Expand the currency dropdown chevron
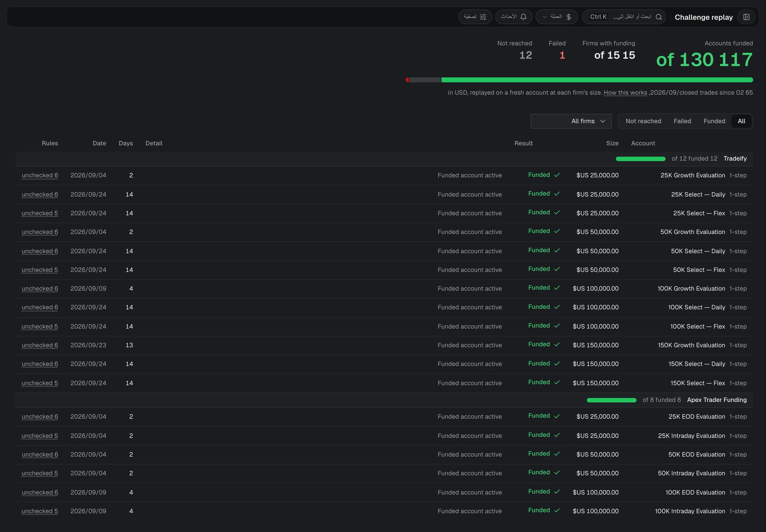766x532 pixels. pyautogui.click(x=544, y=17)
